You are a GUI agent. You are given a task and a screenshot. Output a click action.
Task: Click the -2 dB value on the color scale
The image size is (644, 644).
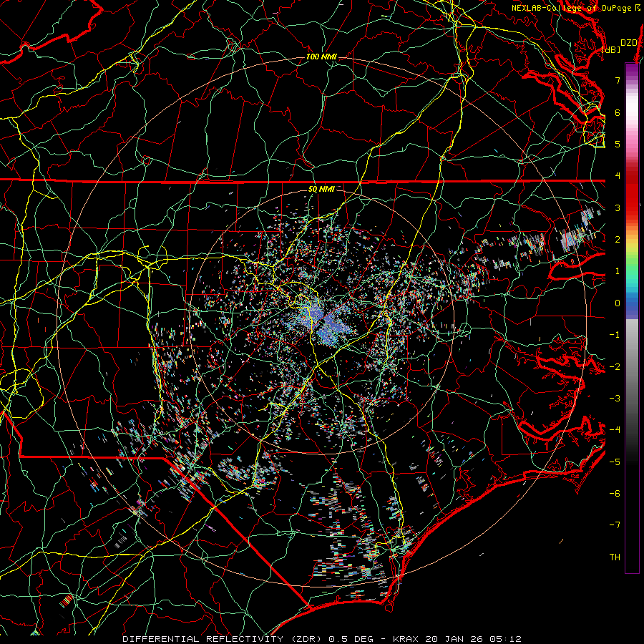[x=615, y=367]
